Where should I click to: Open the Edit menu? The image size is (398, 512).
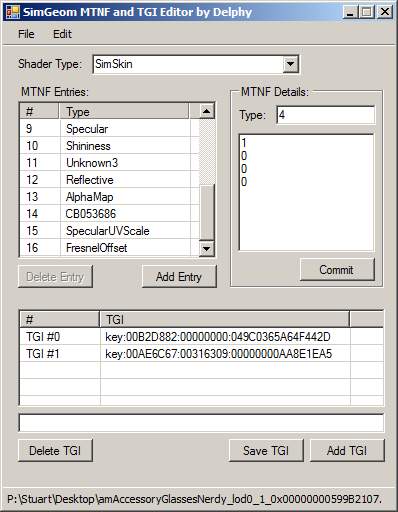click(x=62, y=34)
